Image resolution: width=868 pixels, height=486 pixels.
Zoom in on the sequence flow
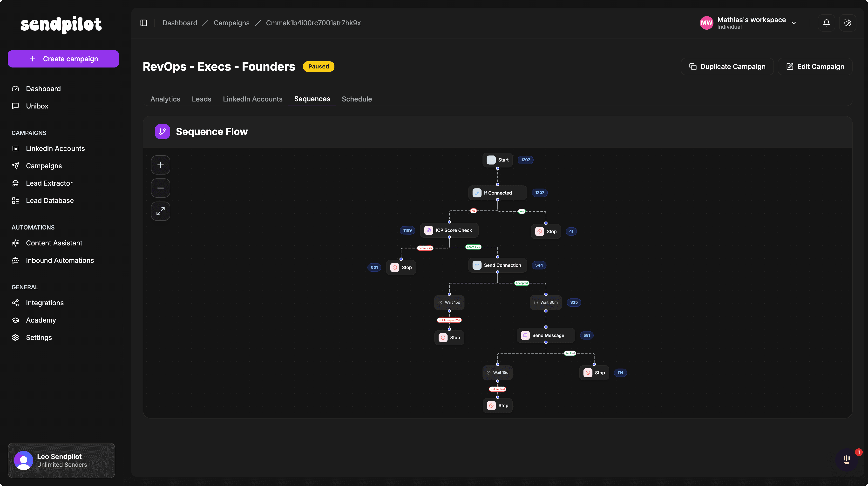160,165
